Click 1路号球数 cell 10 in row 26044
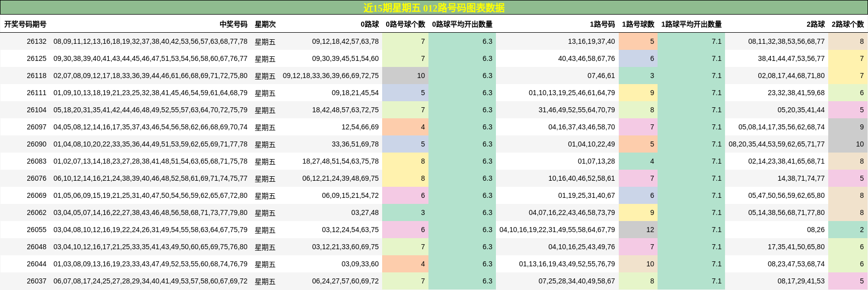The image size is (868, 290). (638, 264)
